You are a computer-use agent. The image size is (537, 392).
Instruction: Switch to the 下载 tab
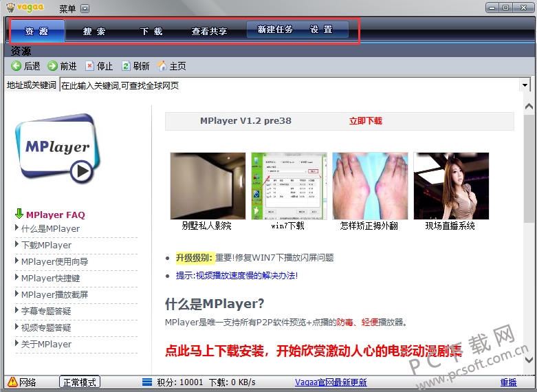[151, 31]
